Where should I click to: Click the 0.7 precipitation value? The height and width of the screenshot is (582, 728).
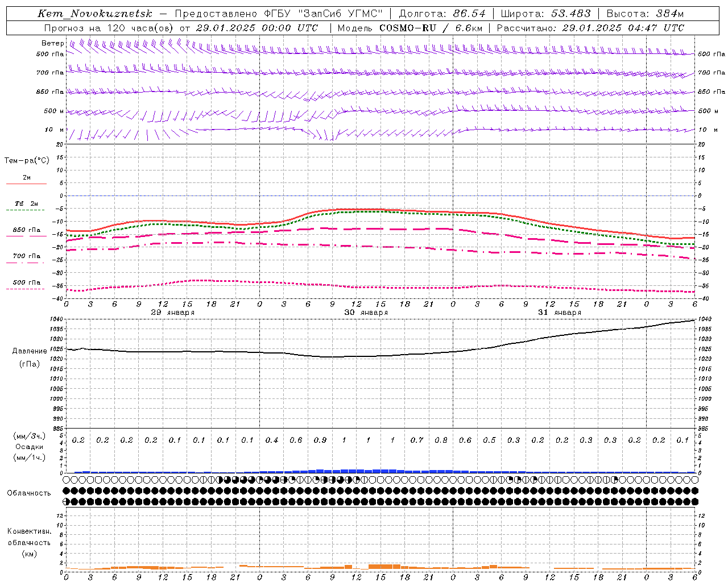[x=417, y=440]
